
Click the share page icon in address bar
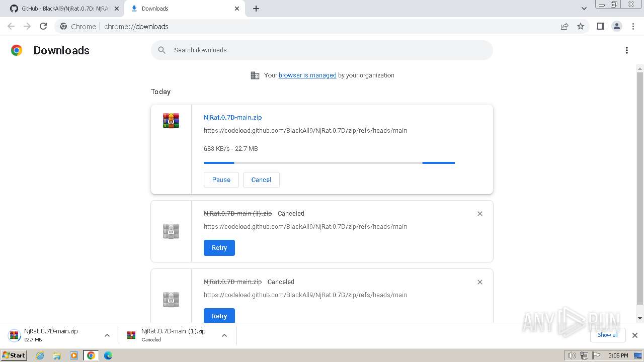[x=565, y=26]
